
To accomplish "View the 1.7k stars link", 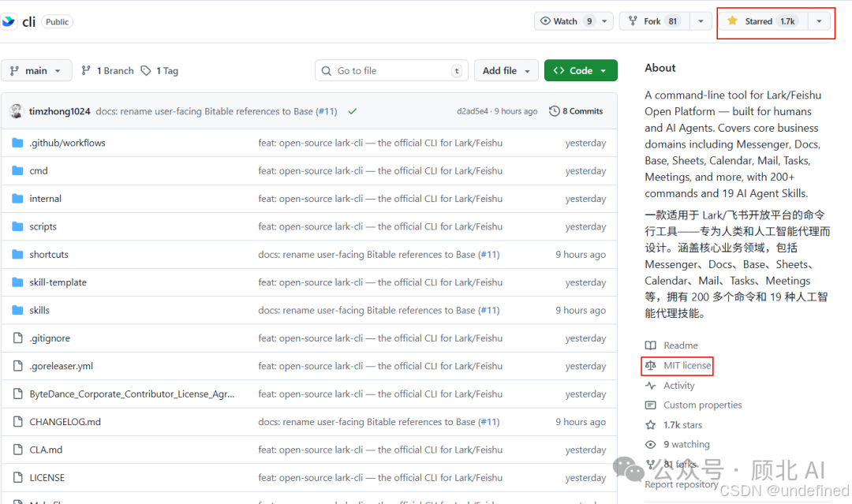I will pyautogui.click(x=682, y=424).
